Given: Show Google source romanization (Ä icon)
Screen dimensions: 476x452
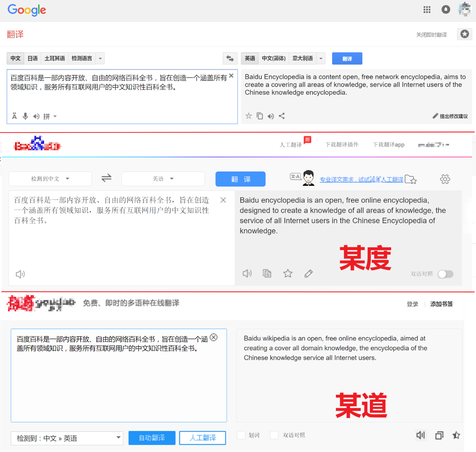Looking at the screenshot, I should pyautogui.click(x=14, y=116).
